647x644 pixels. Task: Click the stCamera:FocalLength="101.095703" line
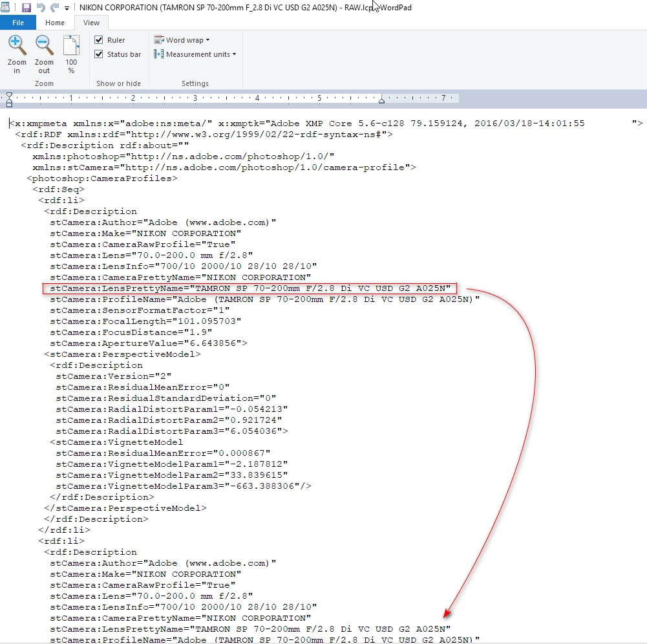click(145, 321)
